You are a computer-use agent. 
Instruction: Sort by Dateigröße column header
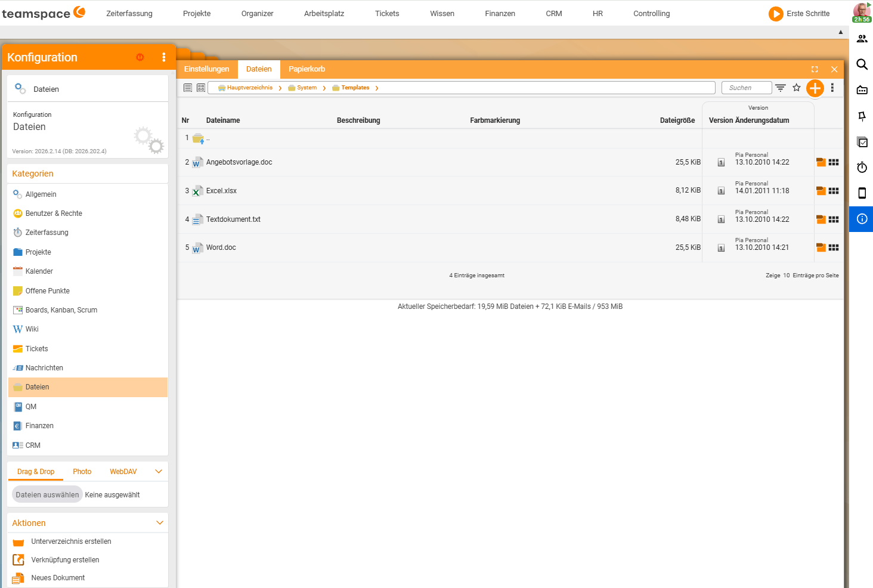pyautogui.click(x=677, y=120)
